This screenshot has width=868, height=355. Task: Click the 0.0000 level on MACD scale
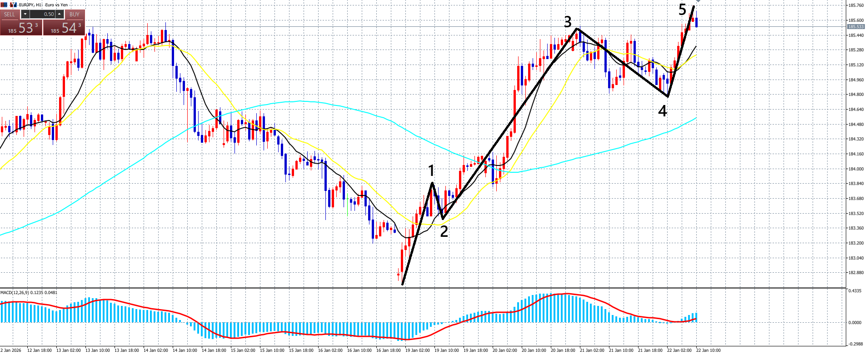[855, 323]
